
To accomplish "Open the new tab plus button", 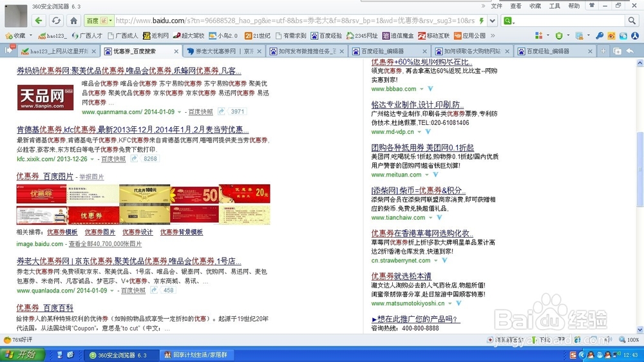I will coord(603,51).
